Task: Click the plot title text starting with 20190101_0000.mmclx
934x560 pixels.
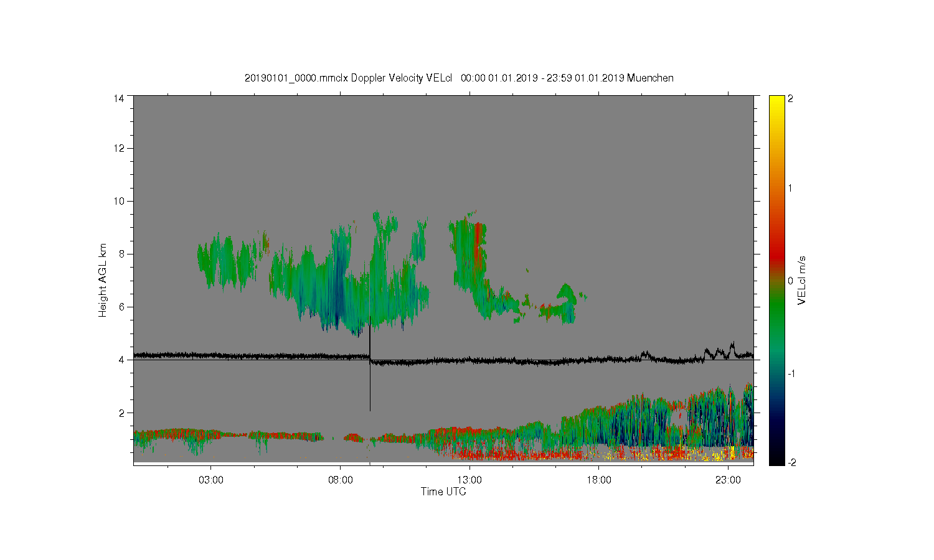Action: click(459, 78)
